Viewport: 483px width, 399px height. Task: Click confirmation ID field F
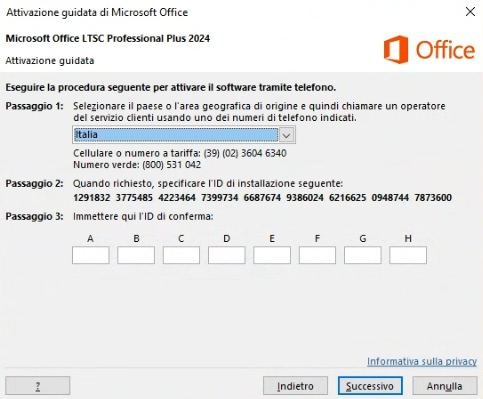coord(317,255)
